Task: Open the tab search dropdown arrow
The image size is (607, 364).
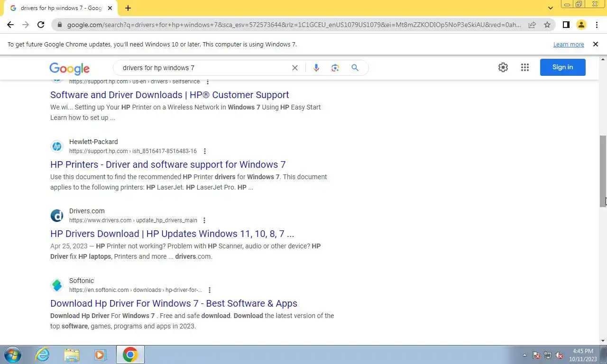Action: tap(551, 8)
